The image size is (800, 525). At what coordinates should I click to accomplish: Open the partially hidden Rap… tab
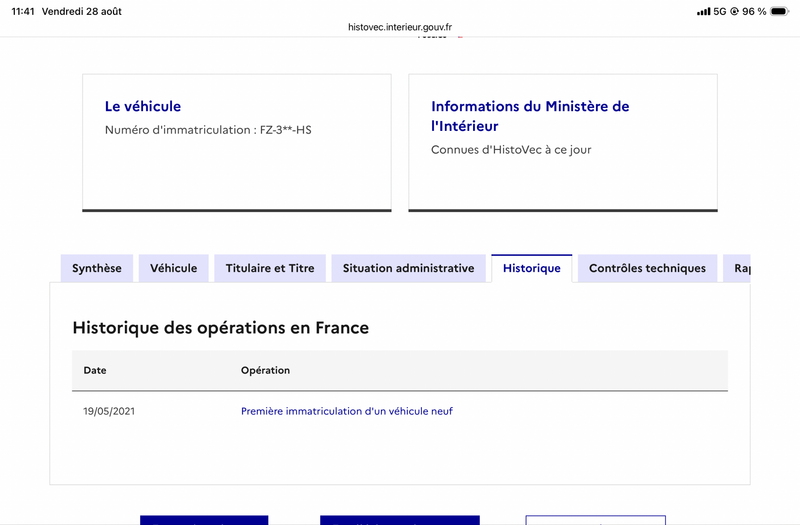[x=737, y=268]
